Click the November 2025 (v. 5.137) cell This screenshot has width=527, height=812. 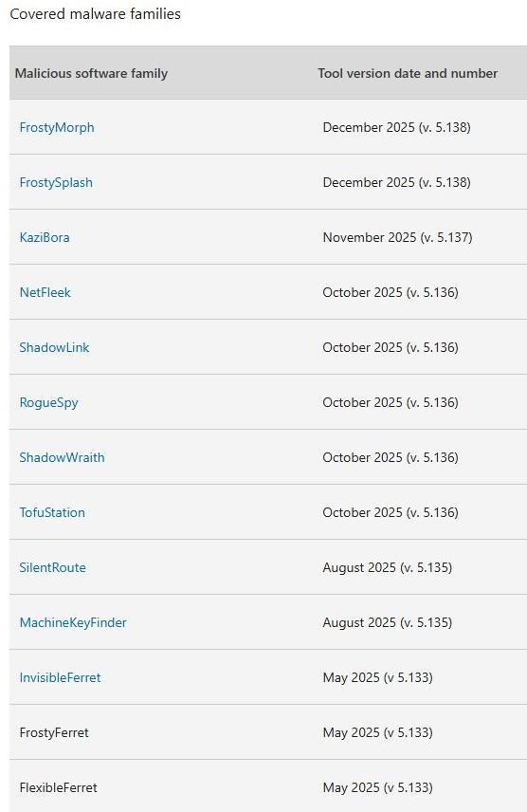click(397, 237)
